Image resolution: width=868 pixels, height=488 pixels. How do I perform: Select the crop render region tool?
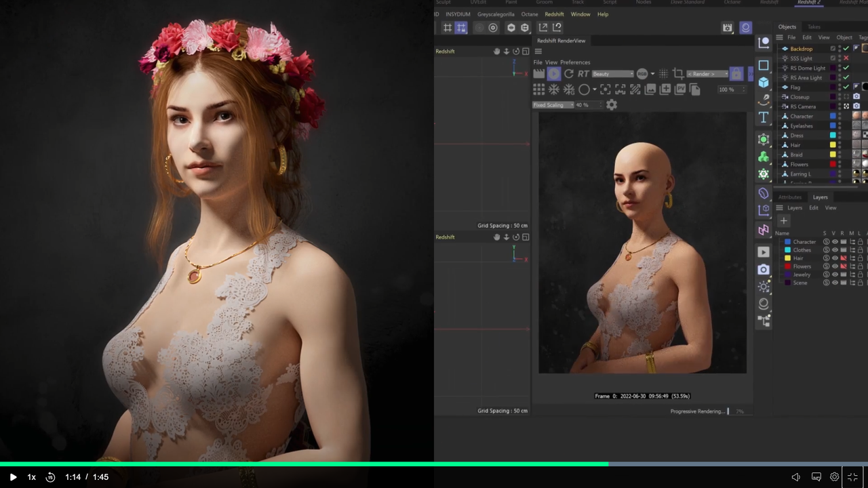point(677,74)
